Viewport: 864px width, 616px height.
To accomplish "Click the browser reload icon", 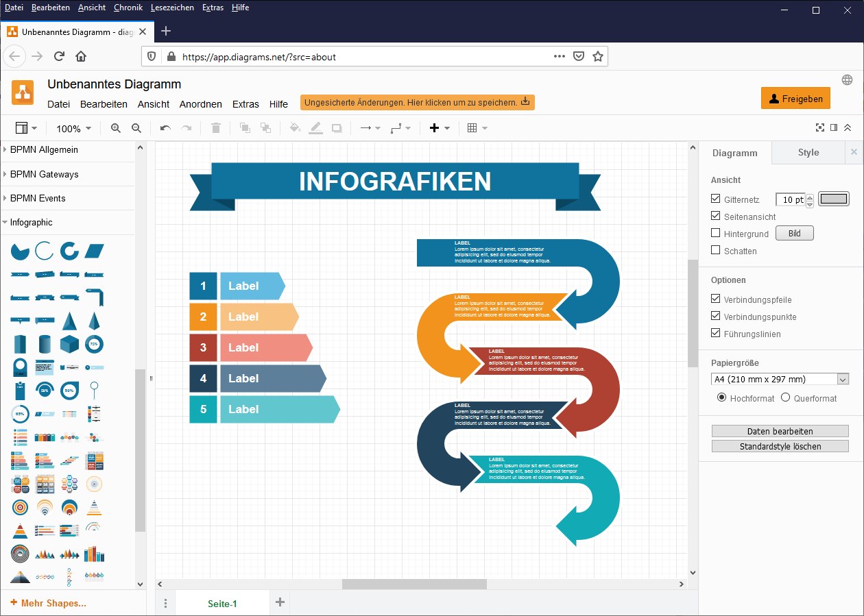I will 60,56.
